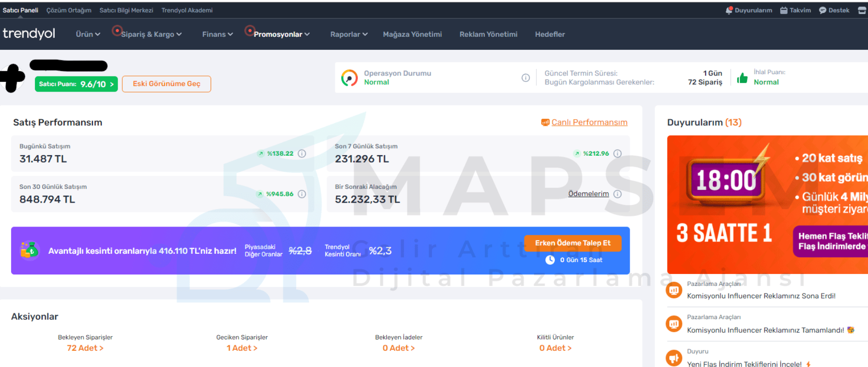868x367 pixels.
Task: Click the money bag icon in the purple banner
Action: pos(29,250)
